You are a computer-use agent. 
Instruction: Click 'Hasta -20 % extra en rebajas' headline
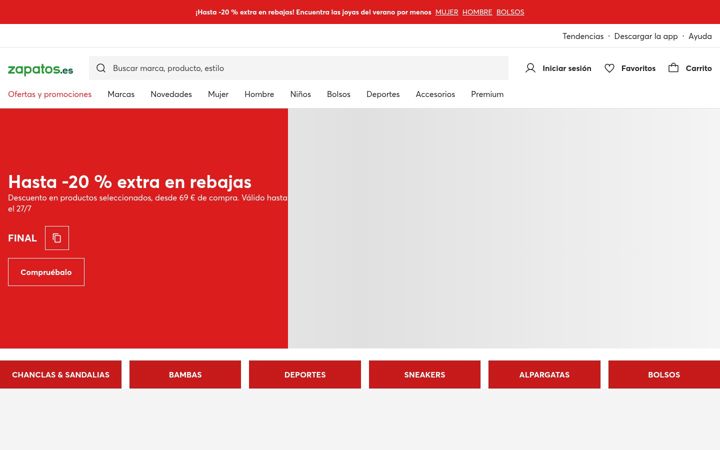coord(129,182)
